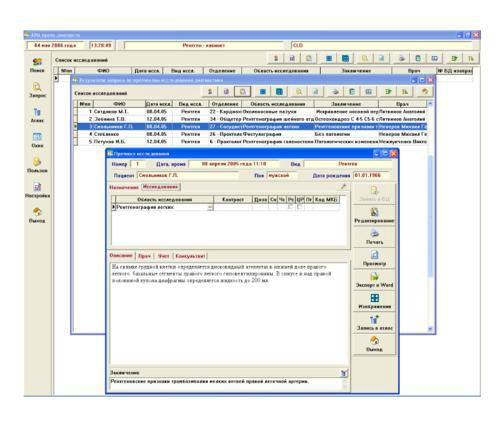Click the return arrow icon ending the query results toolbar
500x429 pixels.
coord(425,91)
